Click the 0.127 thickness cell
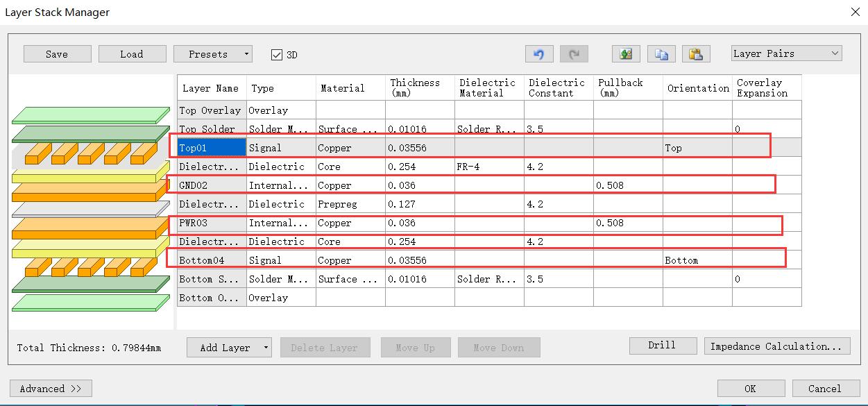 (x=420, y=204)
